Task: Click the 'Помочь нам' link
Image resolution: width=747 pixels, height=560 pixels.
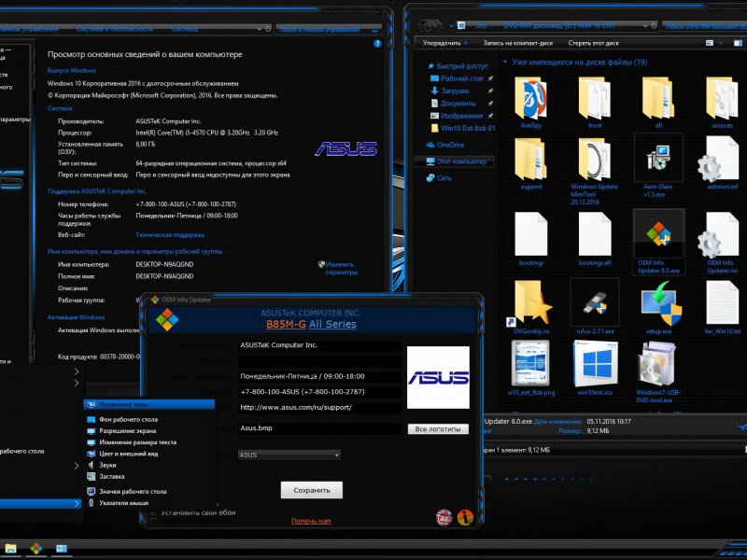Action: pos(311,521)
